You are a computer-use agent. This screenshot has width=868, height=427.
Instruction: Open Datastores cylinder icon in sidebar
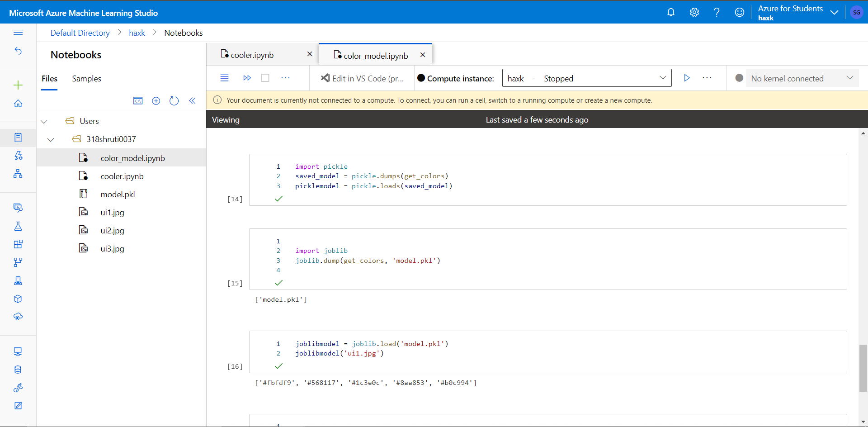coord(18,370)
